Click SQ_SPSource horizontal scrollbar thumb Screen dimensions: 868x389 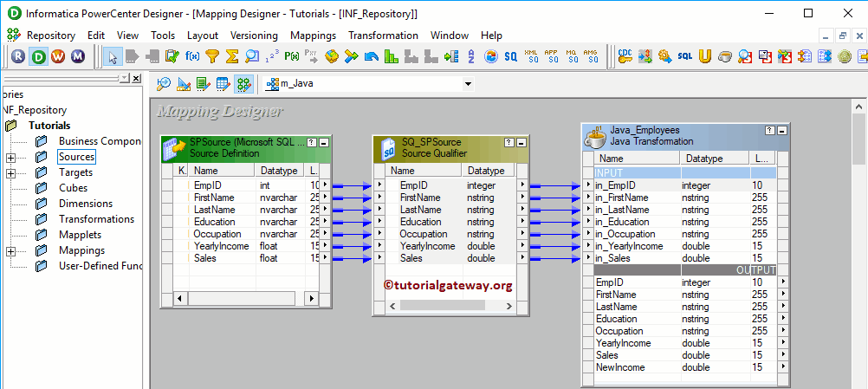coord(443,306)
